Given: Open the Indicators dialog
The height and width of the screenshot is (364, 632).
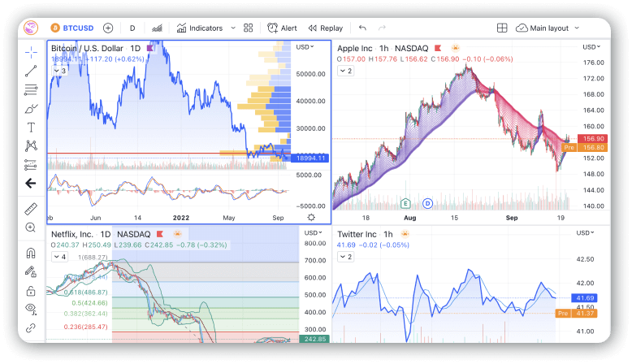Looking at the screenshot, I should click(x=200, y=28).
